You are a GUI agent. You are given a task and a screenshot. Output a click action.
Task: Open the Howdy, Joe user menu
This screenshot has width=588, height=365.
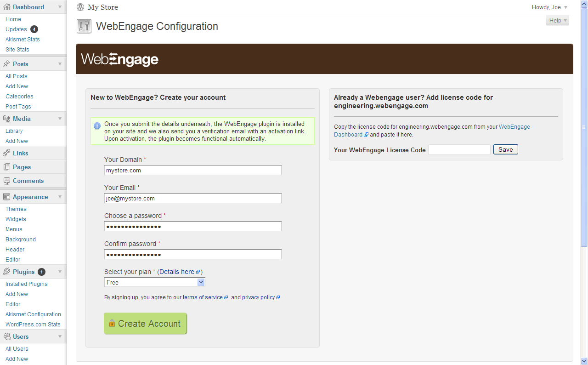coord(549,7)
